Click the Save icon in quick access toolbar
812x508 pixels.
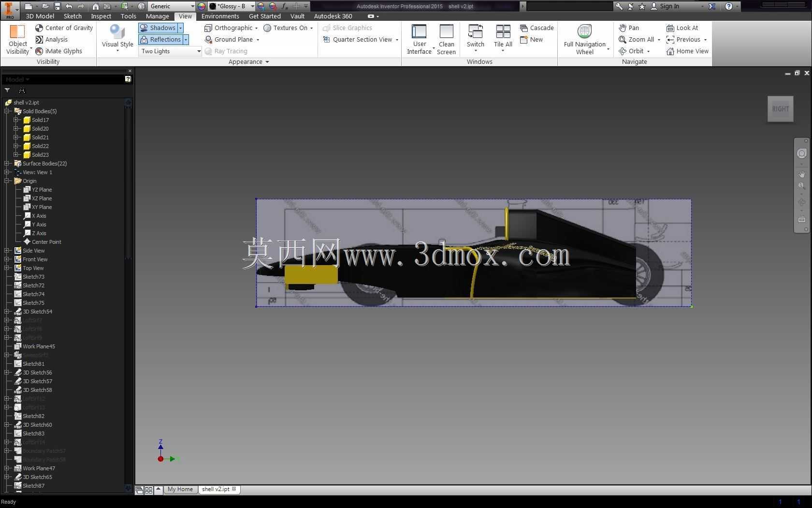(x=57, y=6)
